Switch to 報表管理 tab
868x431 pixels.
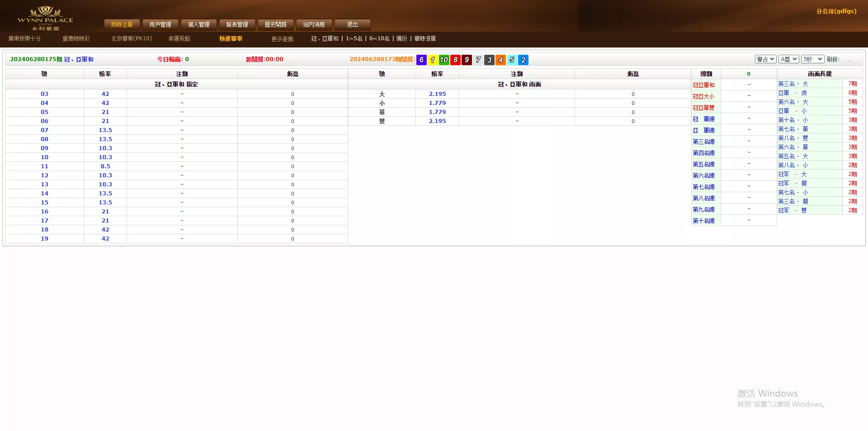pyautogui.click(x=237, y=24)
